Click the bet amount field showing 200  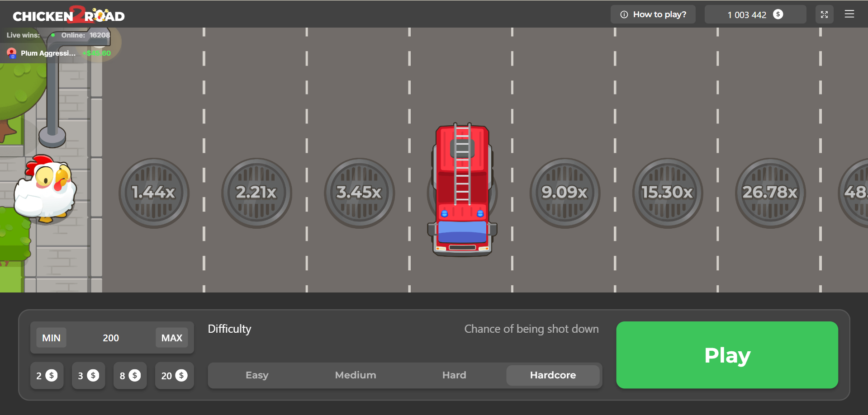[x=111, y=338]
